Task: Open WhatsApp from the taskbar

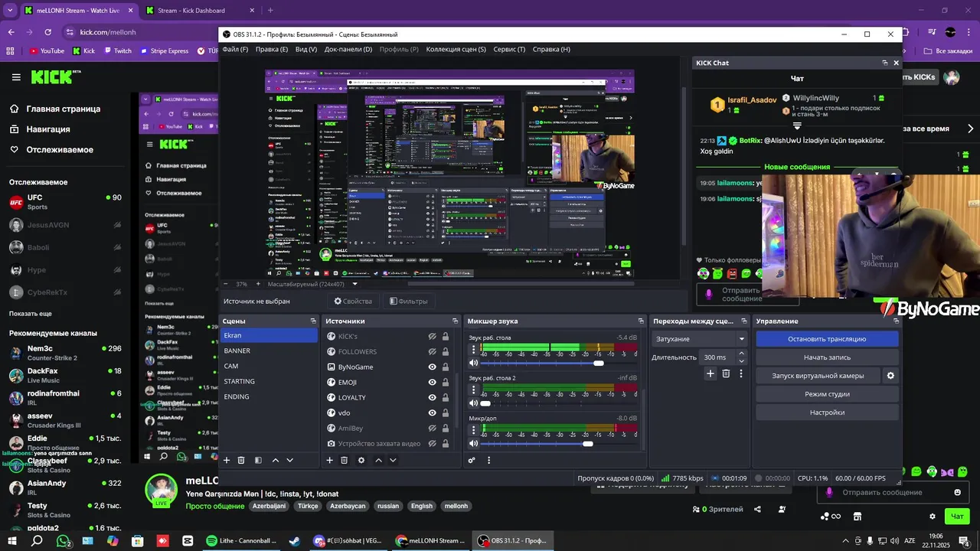Action: pyautogui.click(x=63, y=540)
